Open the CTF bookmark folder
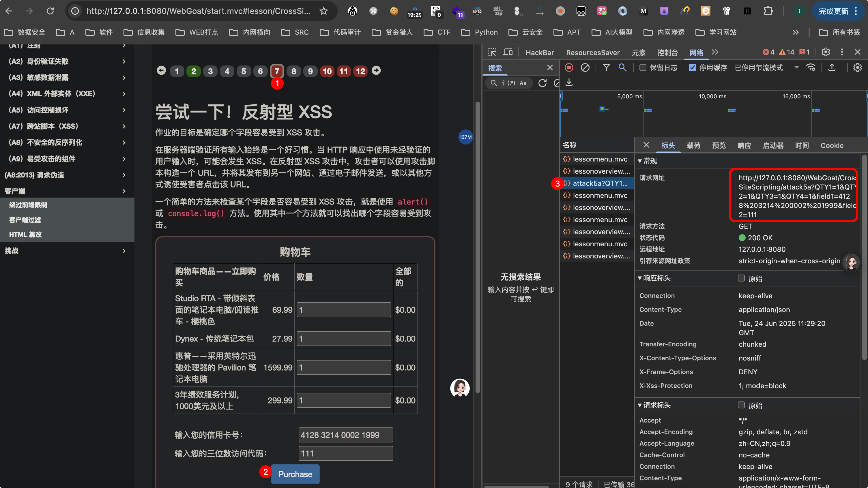868x488 pixels. pyautogui.click(x=437, y=32)
